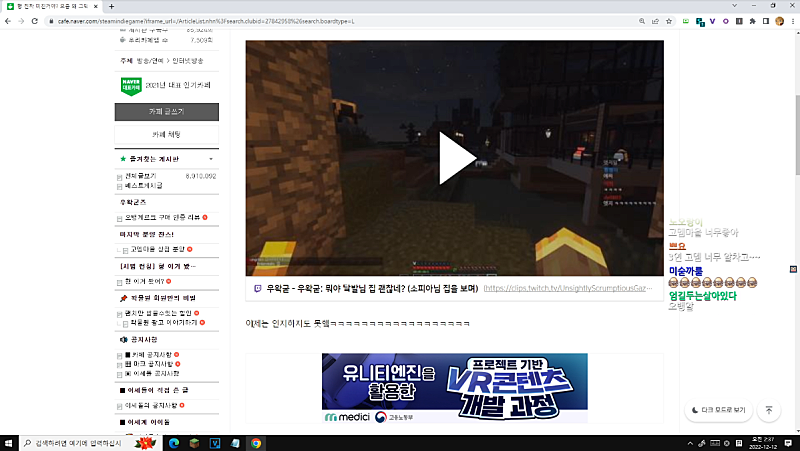800x451 pixels.
Task: Play the embedded Twitch clip video
Action: coord(457,158)
